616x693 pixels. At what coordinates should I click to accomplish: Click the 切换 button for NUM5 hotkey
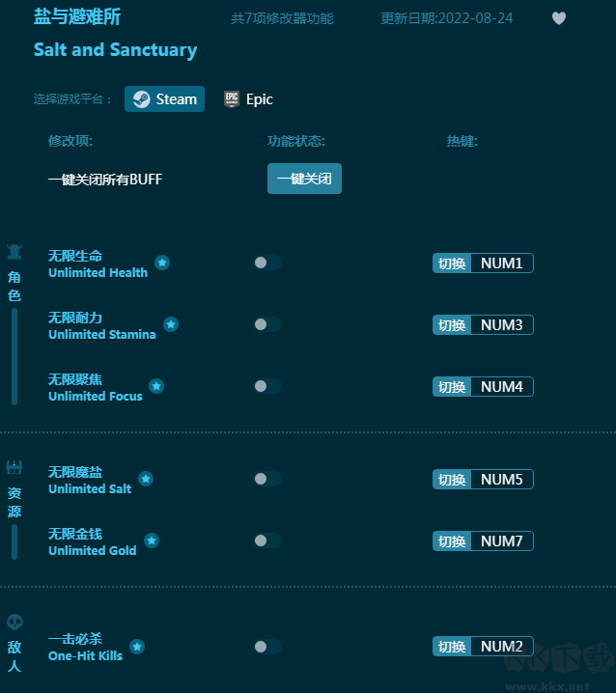pos(452,480)
